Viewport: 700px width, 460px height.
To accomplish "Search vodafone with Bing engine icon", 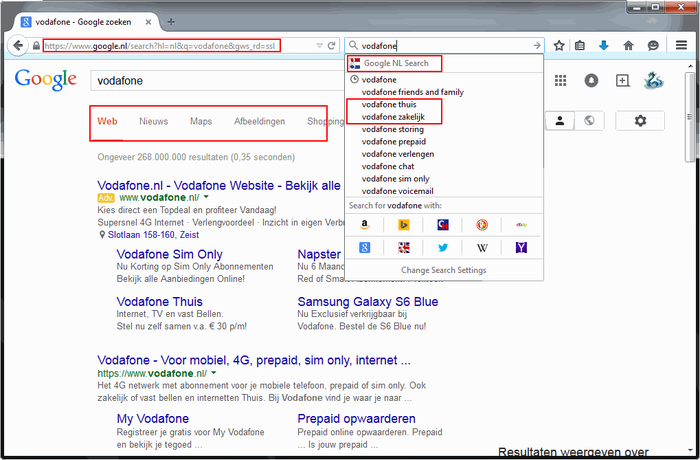I will point(404,225).
